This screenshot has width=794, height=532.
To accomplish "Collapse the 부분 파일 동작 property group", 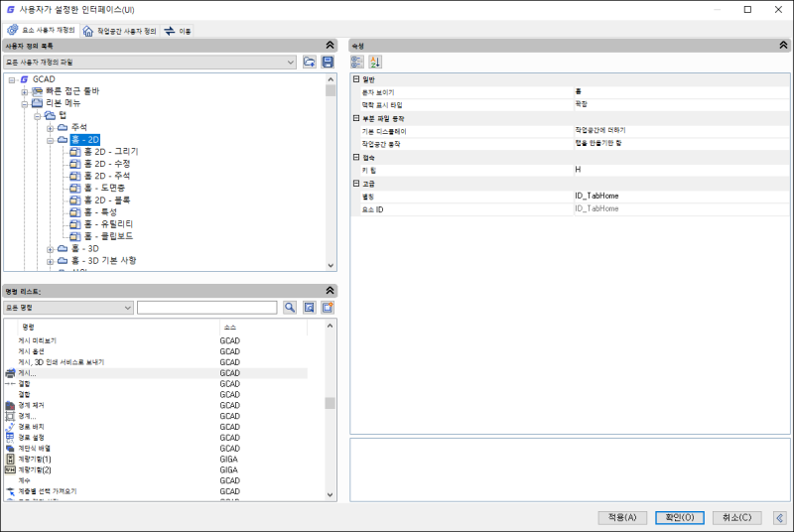I will tap(356, 118).
